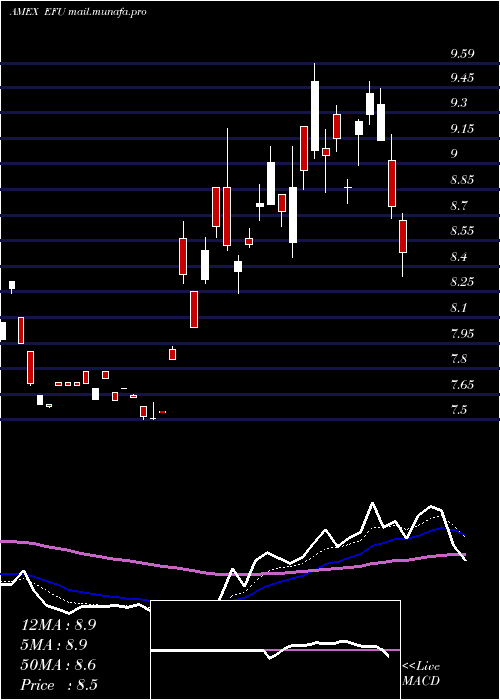Click the Price : 8.5 readout
Viewport: 500px width, 700px height.
pyautogui.click(x=59, y=685)
